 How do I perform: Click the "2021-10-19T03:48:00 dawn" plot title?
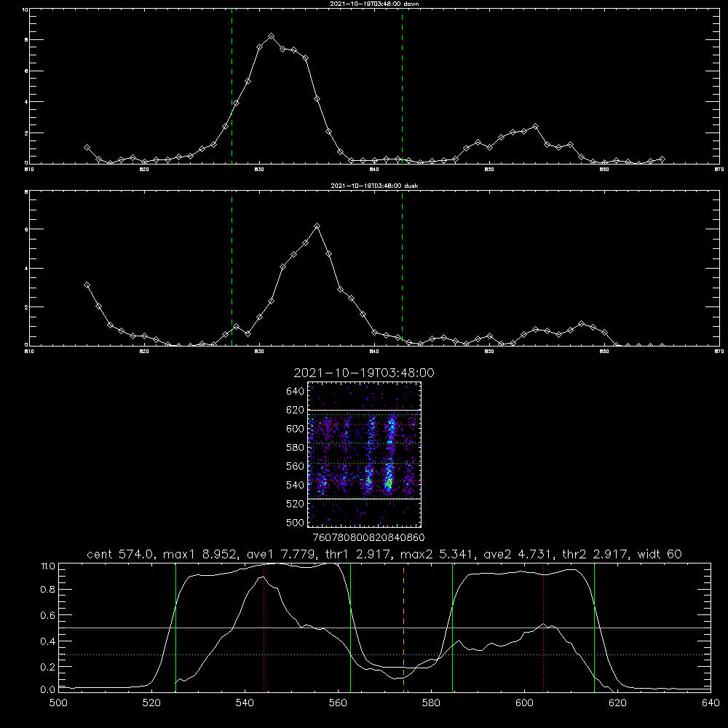point(374,4)
